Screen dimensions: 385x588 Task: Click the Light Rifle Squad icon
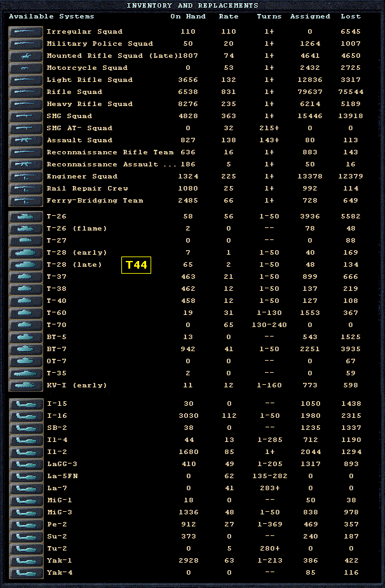click(25, 80)
